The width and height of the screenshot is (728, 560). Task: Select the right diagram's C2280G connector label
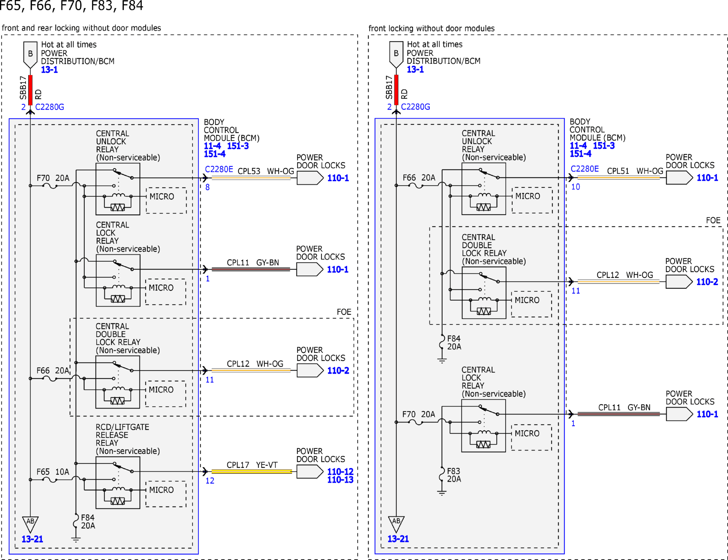[415, 107]
